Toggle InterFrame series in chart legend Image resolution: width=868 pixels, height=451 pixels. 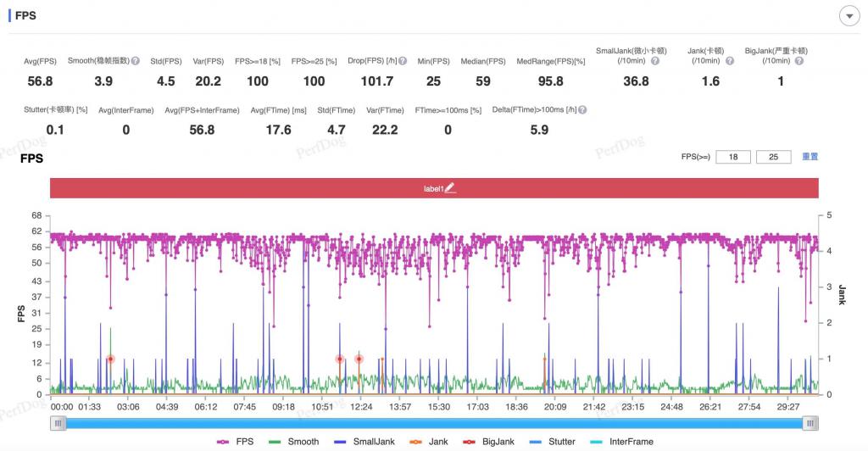[x=621, y=442]
